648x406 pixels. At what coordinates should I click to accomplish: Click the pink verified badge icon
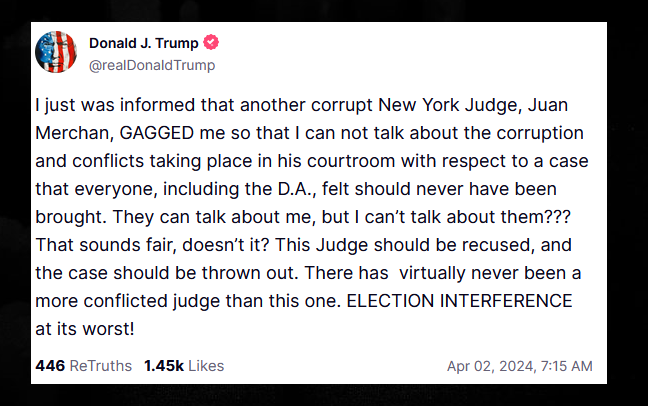tap(211, 42)
